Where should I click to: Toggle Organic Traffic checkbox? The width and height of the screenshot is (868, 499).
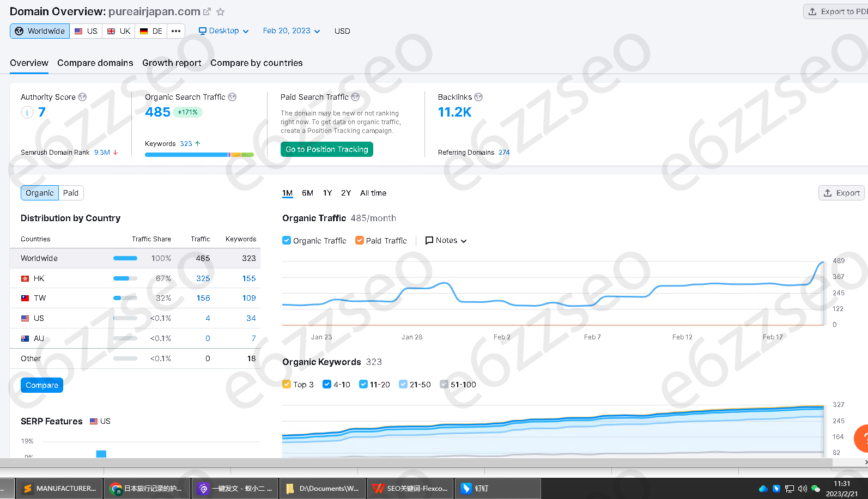coord(287,240)
